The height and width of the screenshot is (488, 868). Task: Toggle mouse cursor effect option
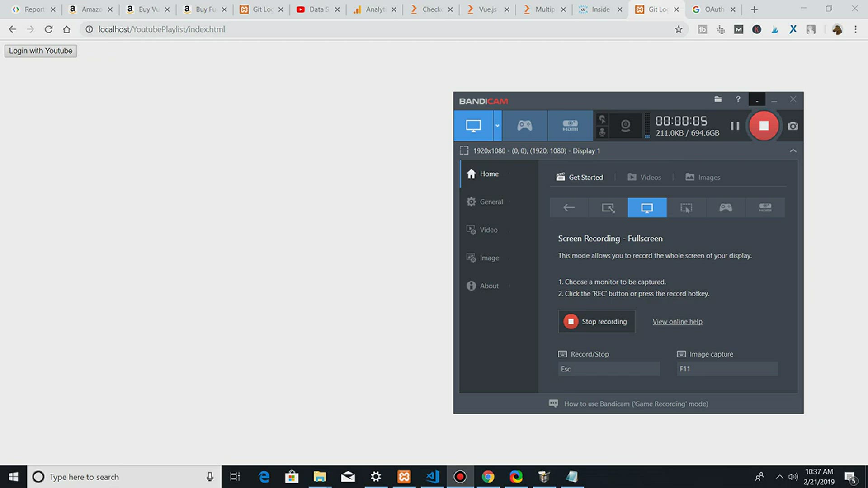pos(602,119)
